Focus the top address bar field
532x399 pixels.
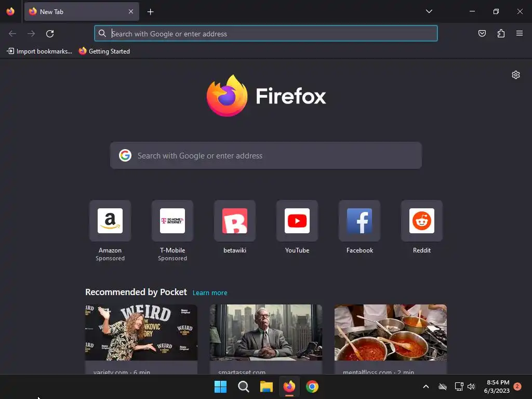(265, 34)
